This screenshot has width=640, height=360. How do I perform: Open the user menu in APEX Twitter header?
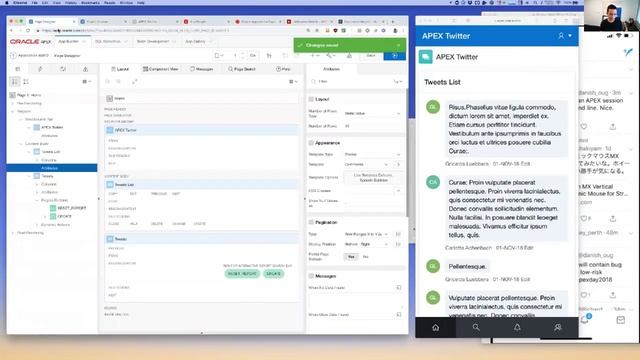[565, 36]
